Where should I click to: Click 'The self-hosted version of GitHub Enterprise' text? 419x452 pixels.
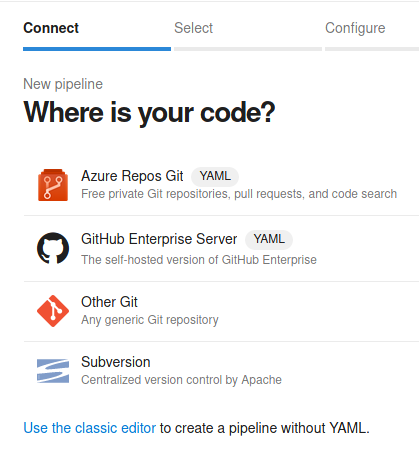[199, 260]
